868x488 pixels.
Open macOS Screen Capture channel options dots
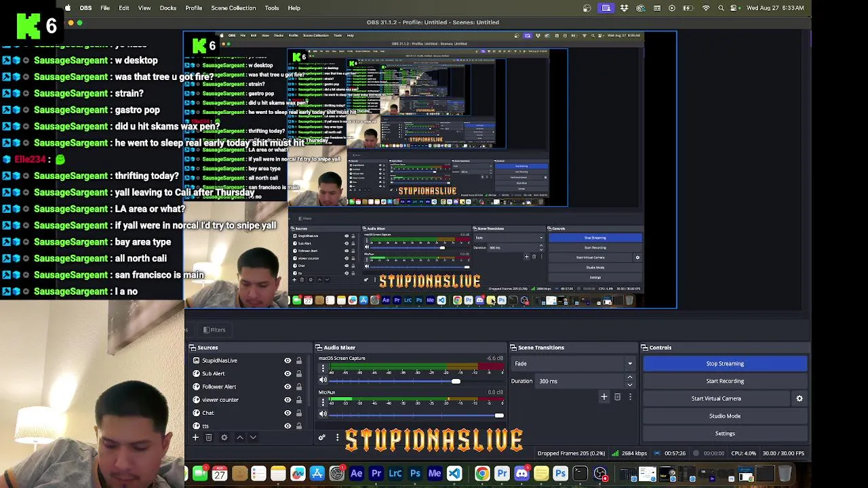323,369
